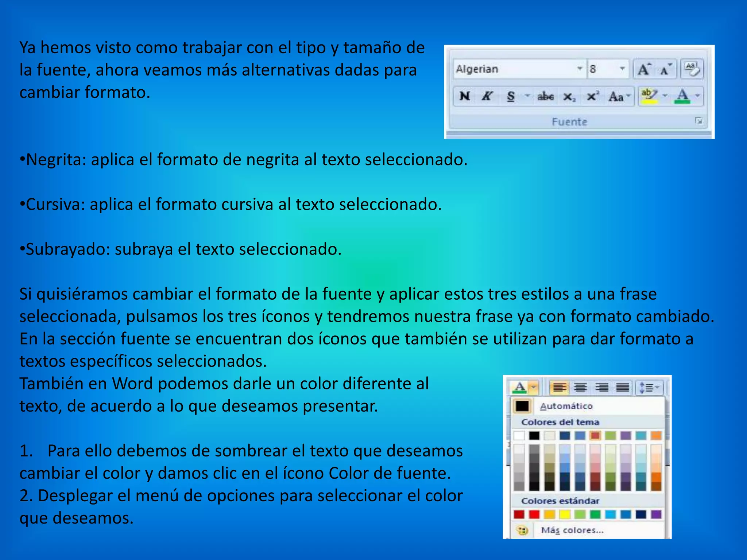
Task: Pick dark blue swatch in theme top row
Action: [565, 435]
